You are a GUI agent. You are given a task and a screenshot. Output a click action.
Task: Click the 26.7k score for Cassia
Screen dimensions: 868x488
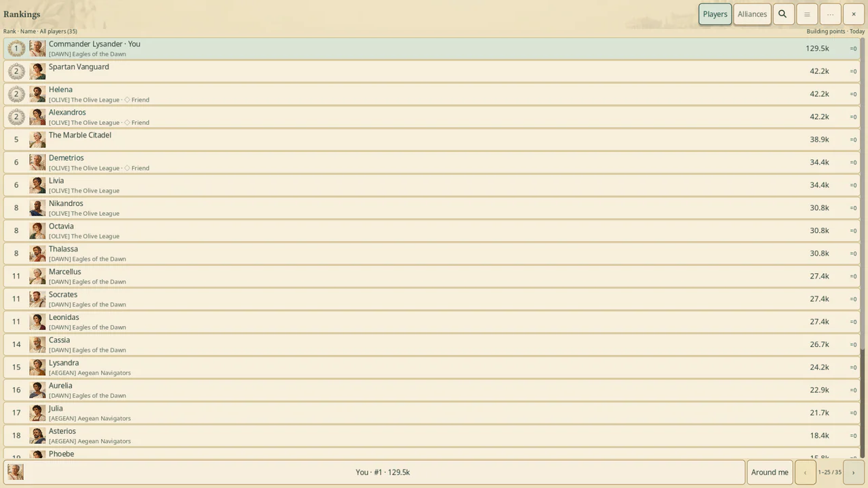click(x=819, y=344)
